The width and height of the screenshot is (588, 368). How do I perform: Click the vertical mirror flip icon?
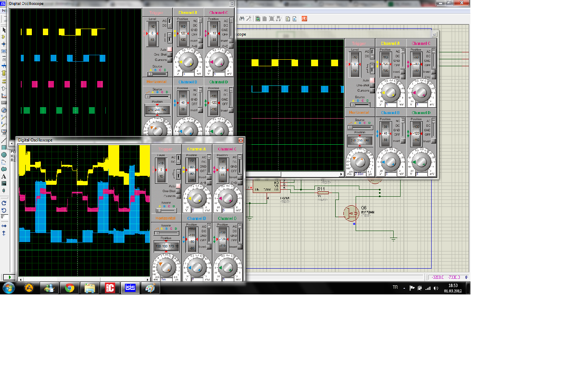[x=4, y=233]
